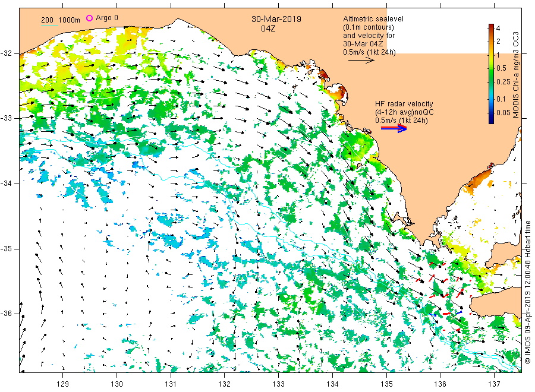Click the latitude label -36
Screen dimensions: 535x392
[x=6, y=314]
